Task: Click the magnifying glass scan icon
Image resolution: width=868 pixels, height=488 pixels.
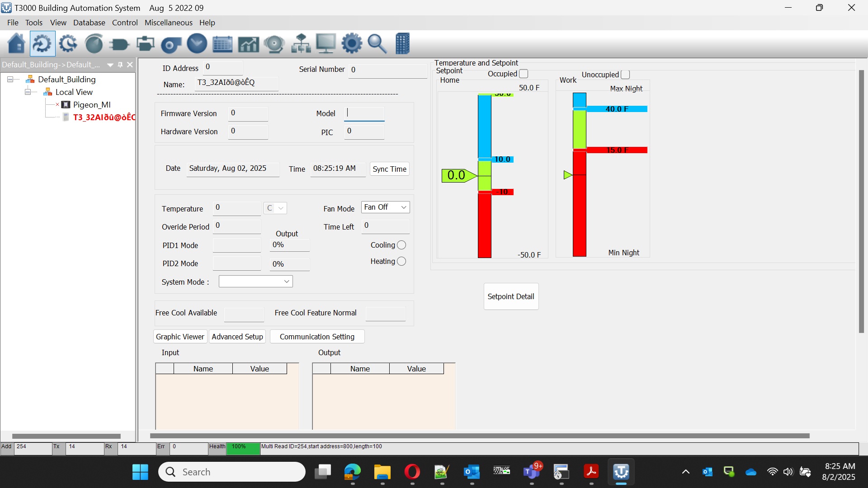Action: pos(377,44)
